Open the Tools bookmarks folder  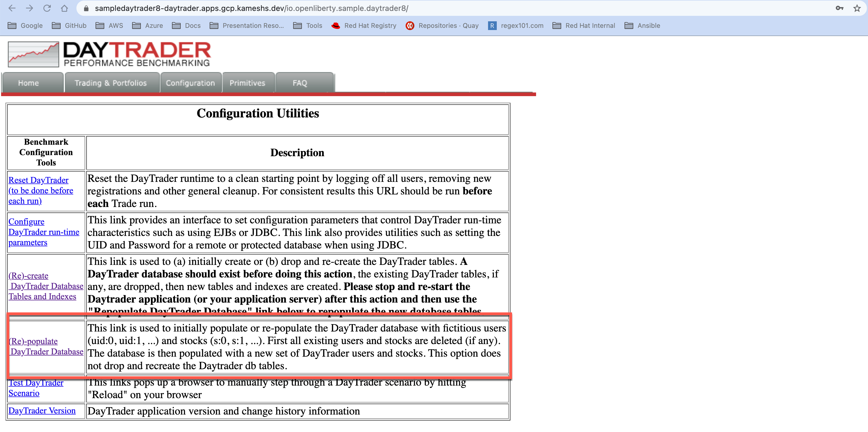tap(308, 26)
